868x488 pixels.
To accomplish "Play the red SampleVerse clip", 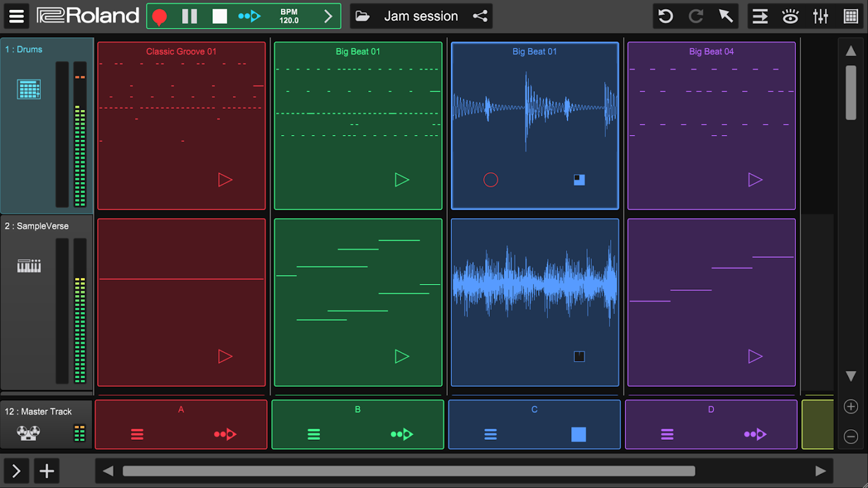I will pos(225,356).
